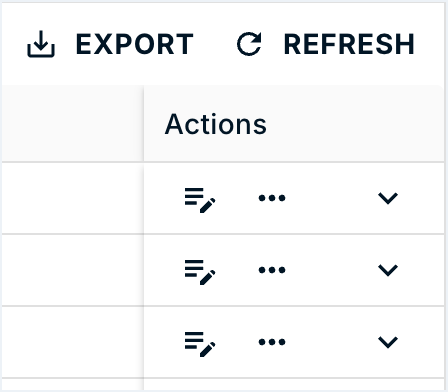The height and width of the screenshot is (392, 448).
Task: Select the blank cell left of second row's actions
Action: (73, 270)
